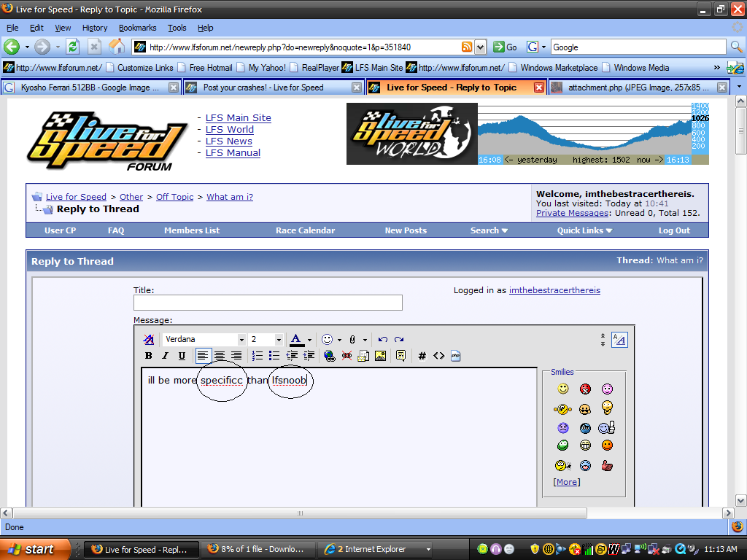Image resolution: width=747 pixels, height=560 pixels.
Task: Open 8% of 1 file Downloads taskbar item
Action: pos(258,549)
